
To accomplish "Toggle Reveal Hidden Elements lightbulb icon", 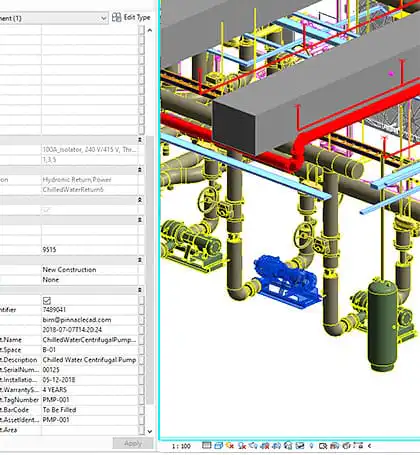I will [x=312, y=446].
